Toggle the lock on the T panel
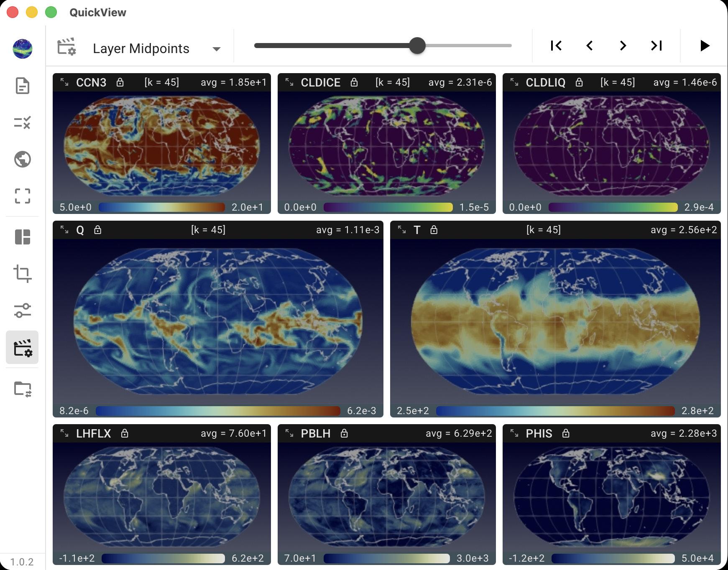 click(434, 230)
